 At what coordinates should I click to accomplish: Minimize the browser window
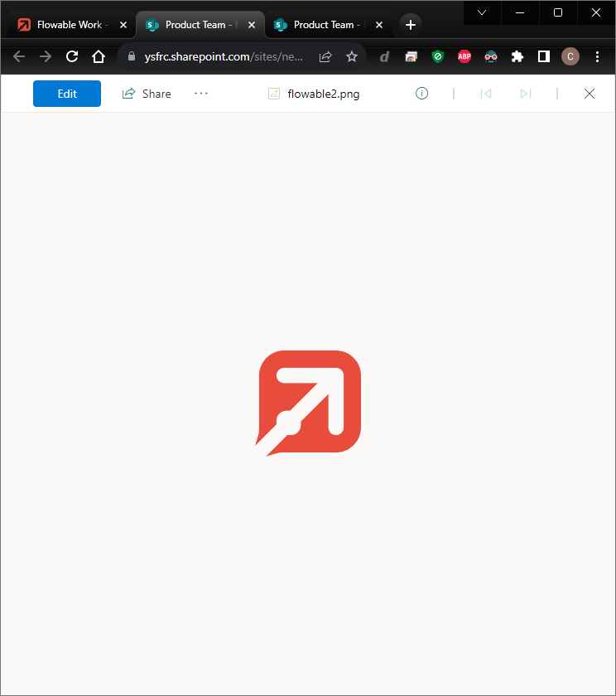(x=520, y=12)
